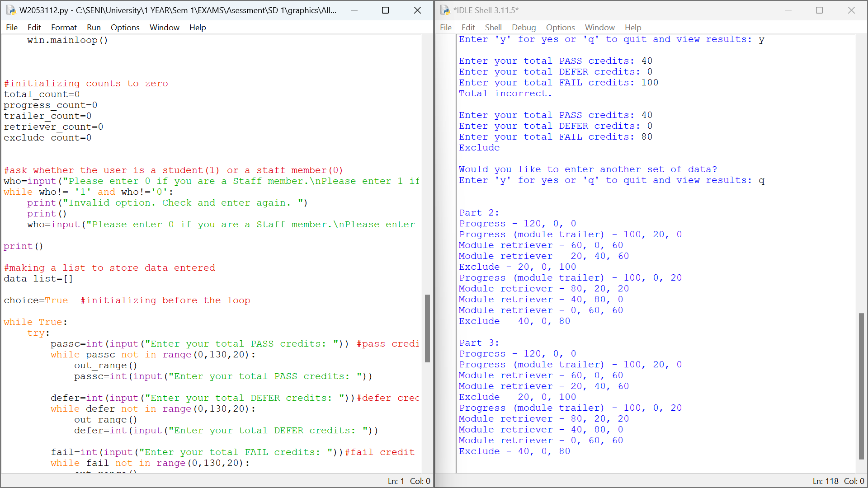Click 'Part 3:' heading in shell output
This screenshot has height=488, width=868.
coord(479,343)
